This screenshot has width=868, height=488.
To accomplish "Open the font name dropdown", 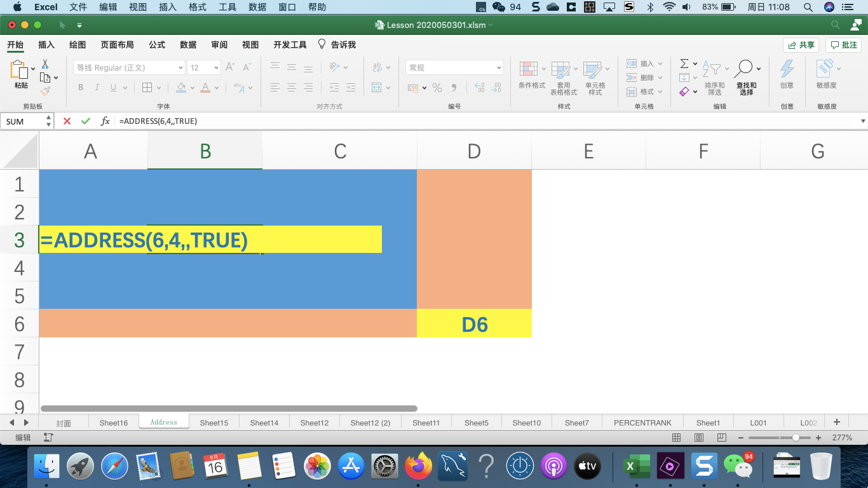I will coord(180,67).
